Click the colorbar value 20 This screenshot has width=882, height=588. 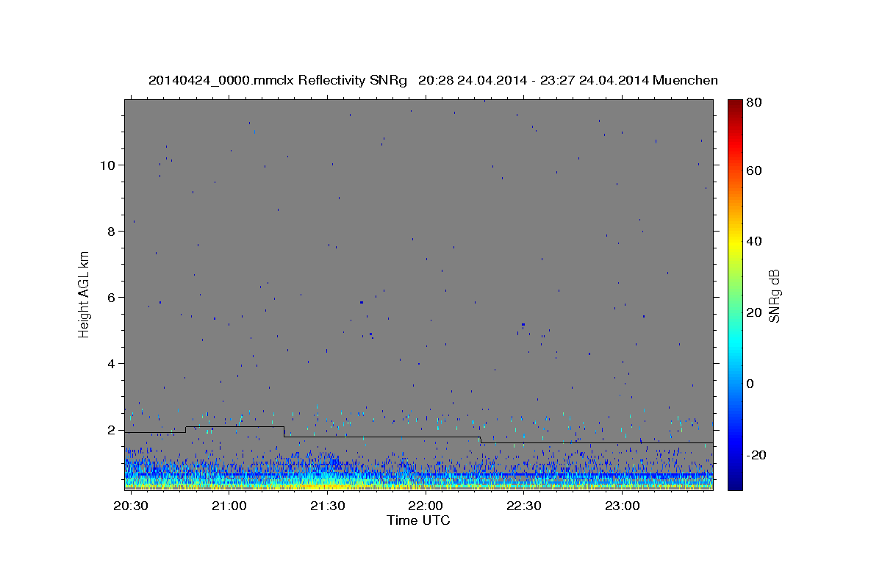[756, 313]
